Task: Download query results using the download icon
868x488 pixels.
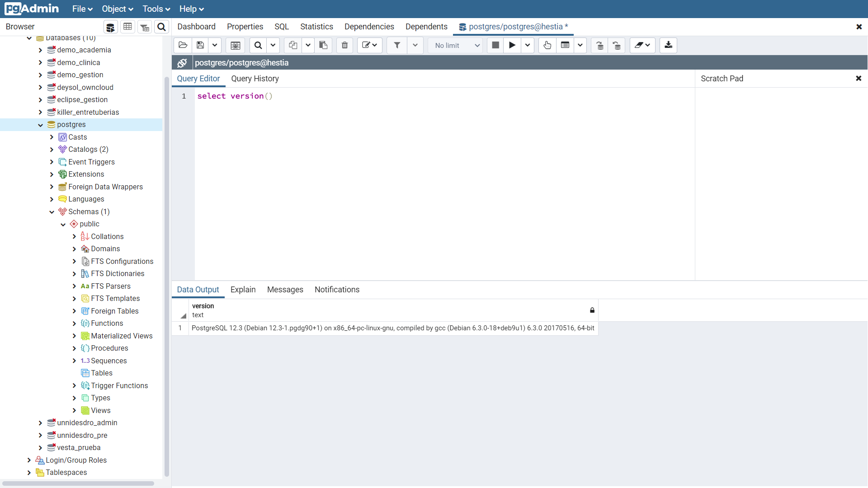Action: click(x=668, y=45)
